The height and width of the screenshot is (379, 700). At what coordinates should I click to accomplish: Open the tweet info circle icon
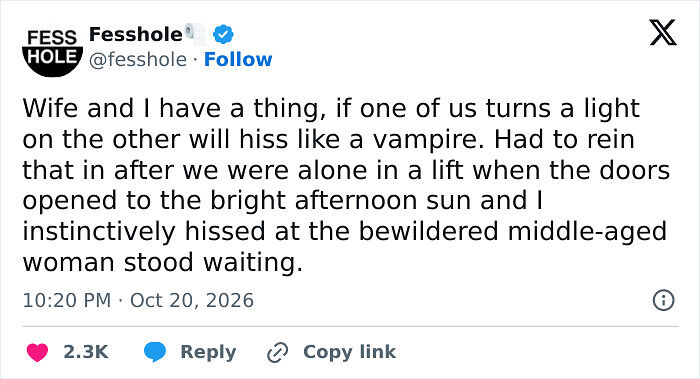point(663,300)
